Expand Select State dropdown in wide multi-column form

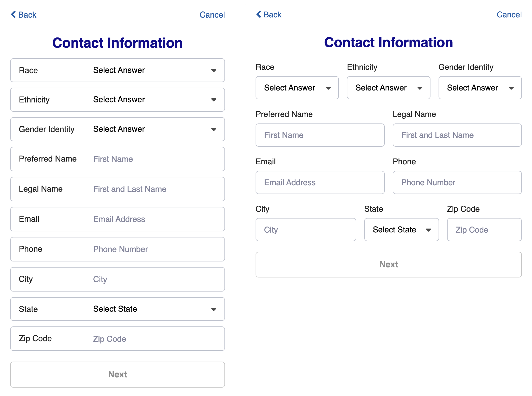tap(401, 230)
